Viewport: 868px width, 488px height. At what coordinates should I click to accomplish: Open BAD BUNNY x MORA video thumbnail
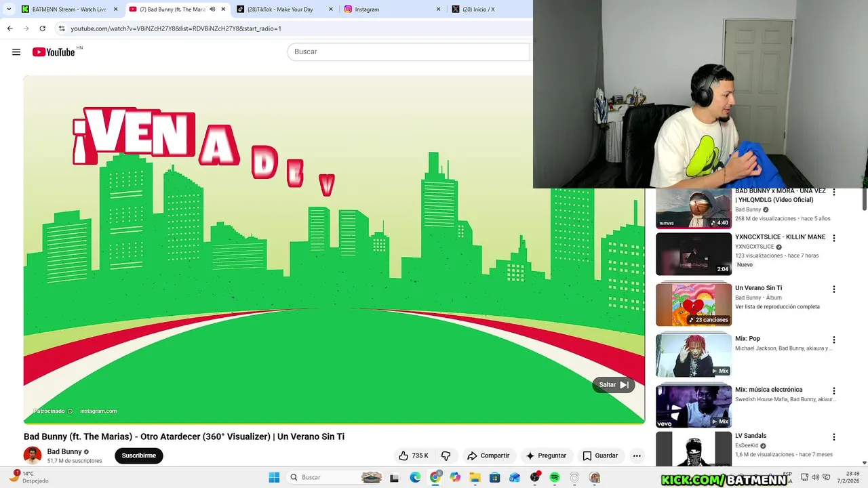pos(694,208)
